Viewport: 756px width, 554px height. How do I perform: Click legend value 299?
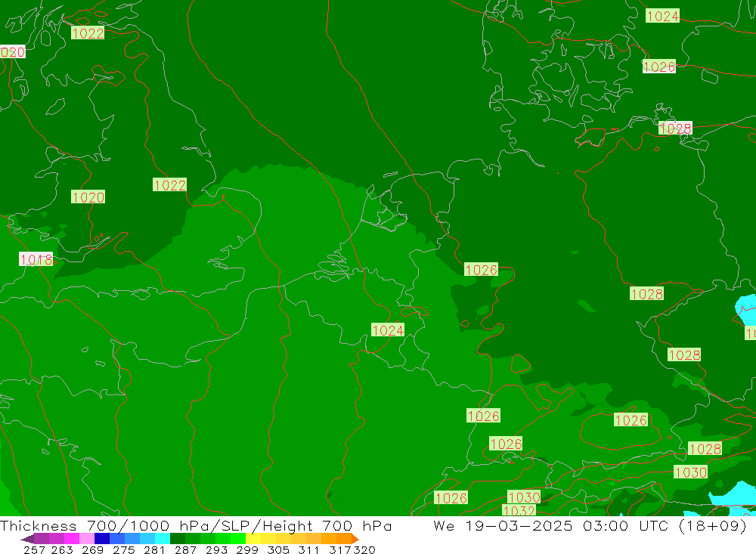pos(247,549)
